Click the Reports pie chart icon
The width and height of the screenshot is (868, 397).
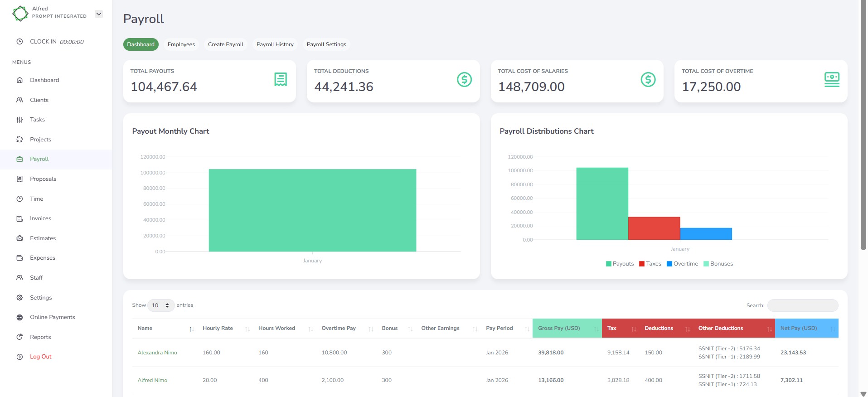pos(19,337)
